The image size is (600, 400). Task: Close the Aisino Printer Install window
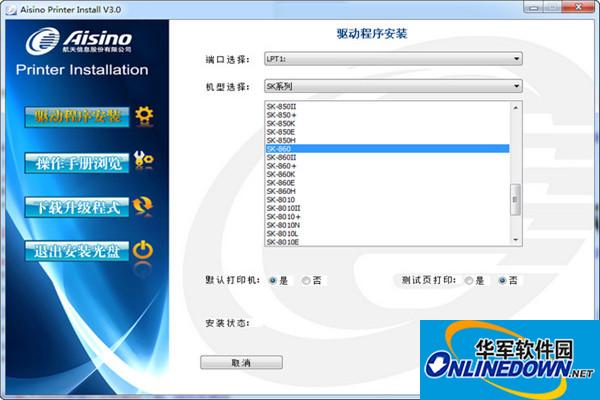click(578, 7)
